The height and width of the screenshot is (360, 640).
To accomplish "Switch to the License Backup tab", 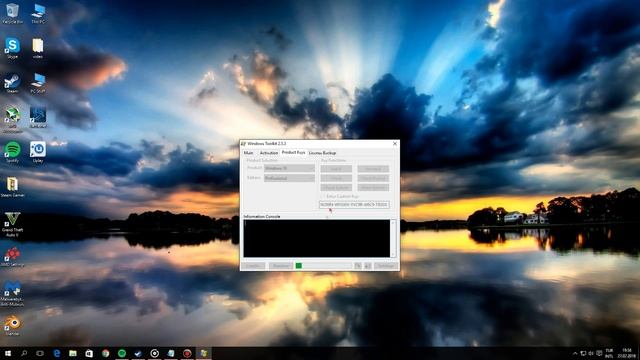I will [x=322, y=153].
